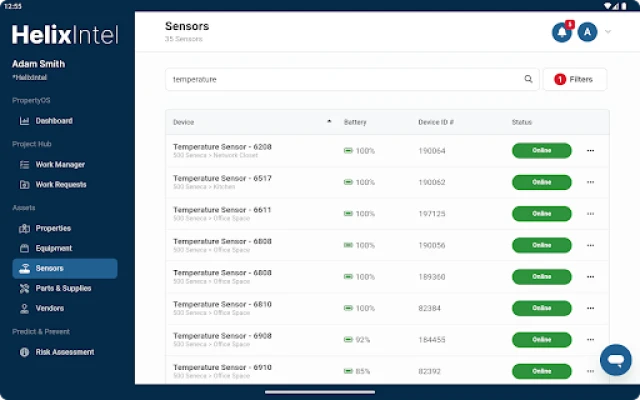Click Online status of Sensor 6517
Viewport: 640px width, 400px height.
pos(542,182)
